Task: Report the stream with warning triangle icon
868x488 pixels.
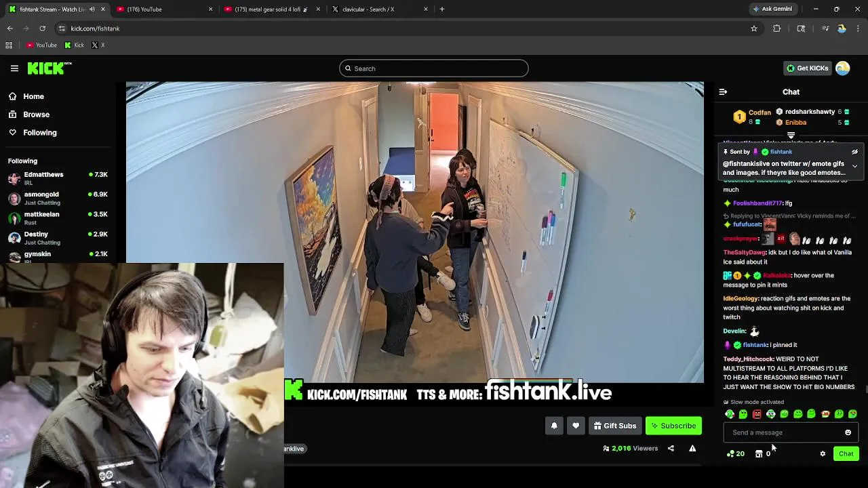Action: click(692, 448)
